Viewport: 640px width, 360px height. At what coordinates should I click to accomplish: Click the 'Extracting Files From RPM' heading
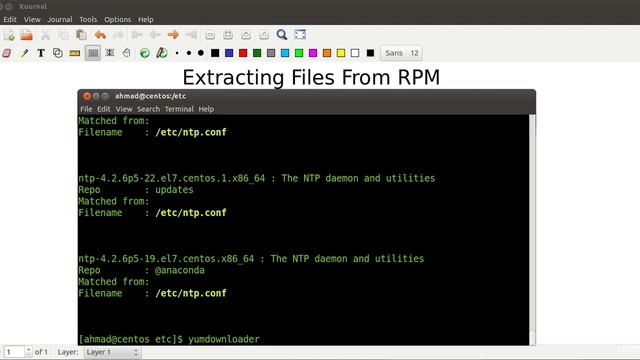point(311,78)
